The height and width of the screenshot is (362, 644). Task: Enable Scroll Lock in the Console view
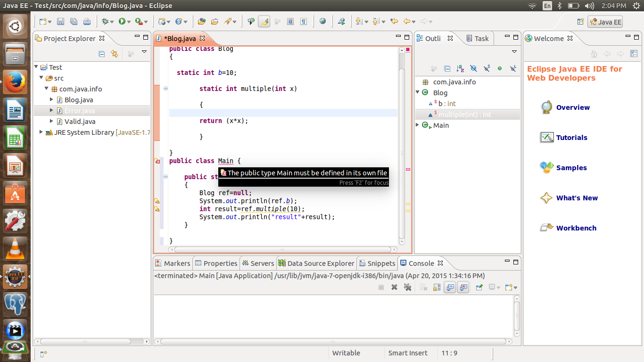click(x=436, y=287)
